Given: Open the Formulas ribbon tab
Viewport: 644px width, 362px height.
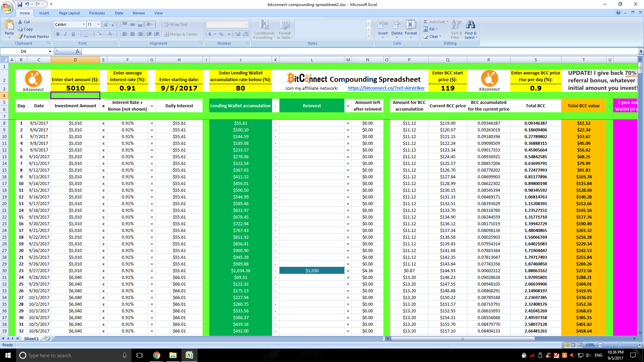Looking at the screenshot, I should coord(97,13).
